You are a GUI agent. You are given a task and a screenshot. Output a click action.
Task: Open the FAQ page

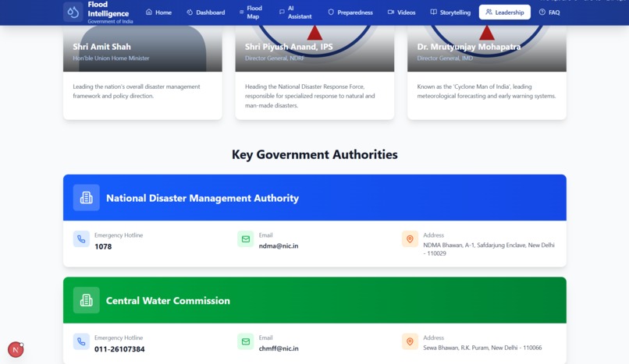point(549,12)
